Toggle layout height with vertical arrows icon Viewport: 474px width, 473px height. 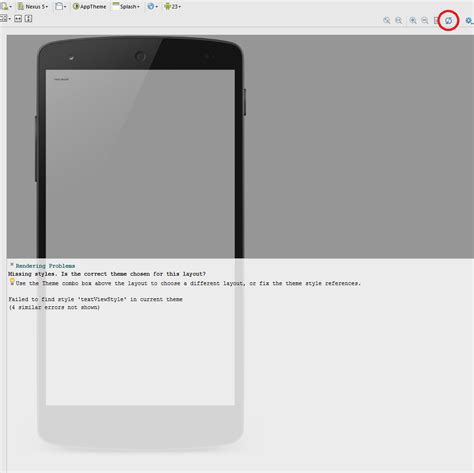(x=29, y=19)
